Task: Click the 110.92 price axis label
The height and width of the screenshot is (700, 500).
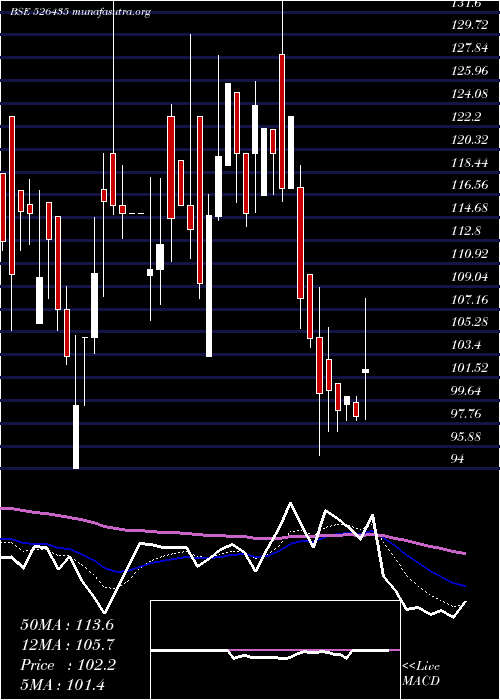Action: tap(468, 254)
